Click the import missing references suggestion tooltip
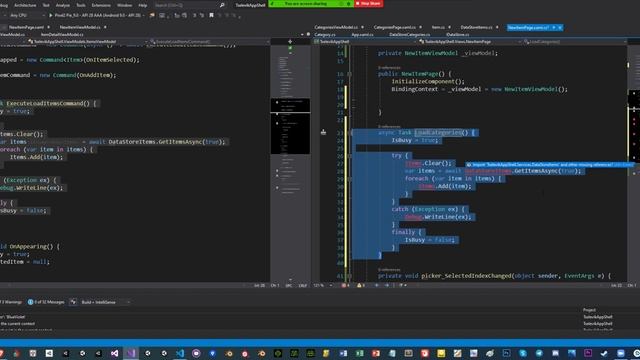The height and width of the screenshot is (360, 640). coord(550,165)
